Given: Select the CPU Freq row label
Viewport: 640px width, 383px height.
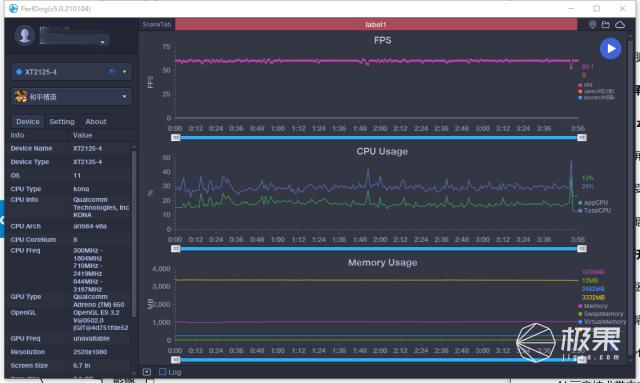Looking at the screenshot, I should click(x=25, y=250).
